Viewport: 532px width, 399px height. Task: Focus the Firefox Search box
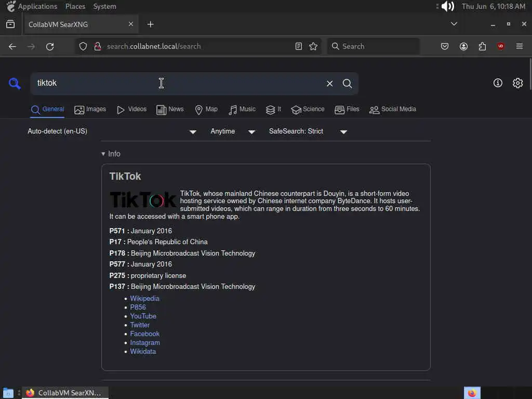point(373,46)
